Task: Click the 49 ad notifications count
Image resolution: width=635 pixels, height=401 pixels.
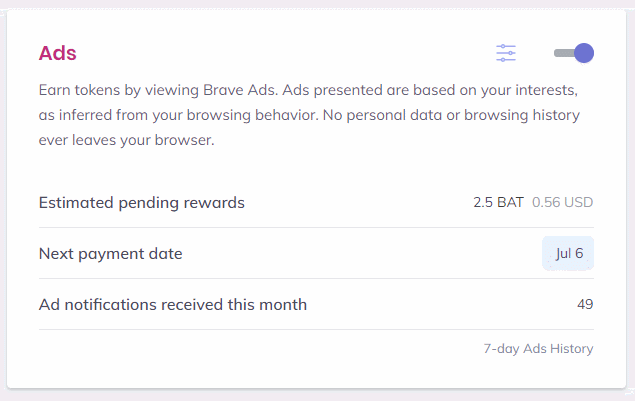Action: coord(585,304)
